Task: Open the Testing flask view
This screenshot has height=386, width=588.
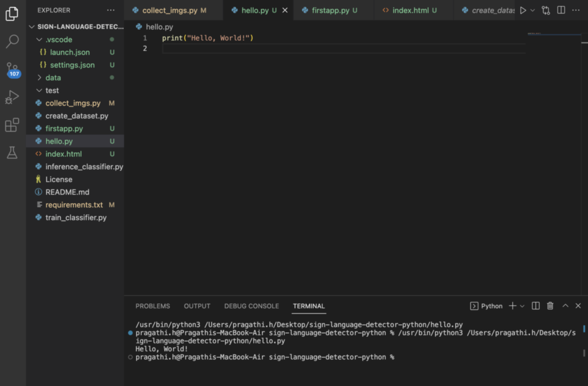Action: (x=12, y=152)
